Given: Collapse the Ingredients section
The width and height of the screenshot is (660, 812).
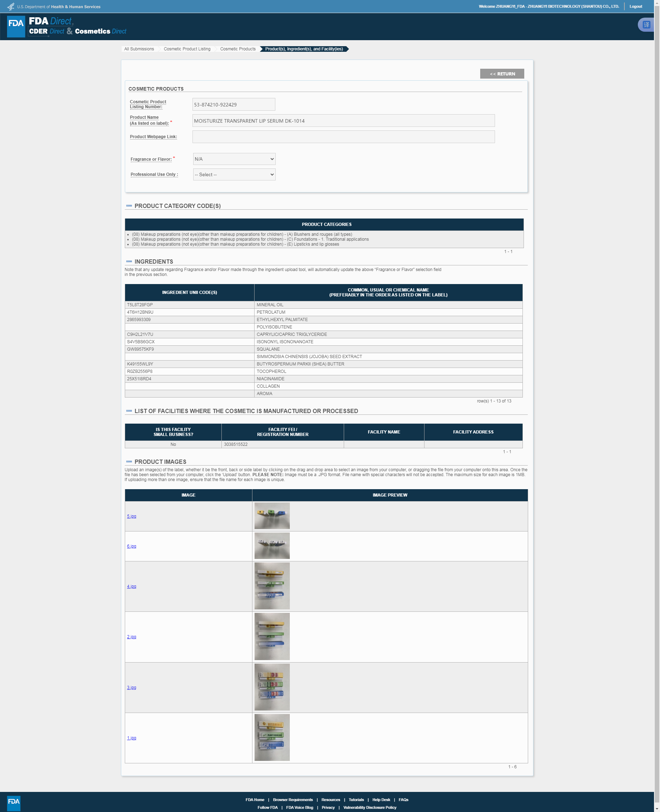Looking at the screenshot, I should (x=129, y=262).
